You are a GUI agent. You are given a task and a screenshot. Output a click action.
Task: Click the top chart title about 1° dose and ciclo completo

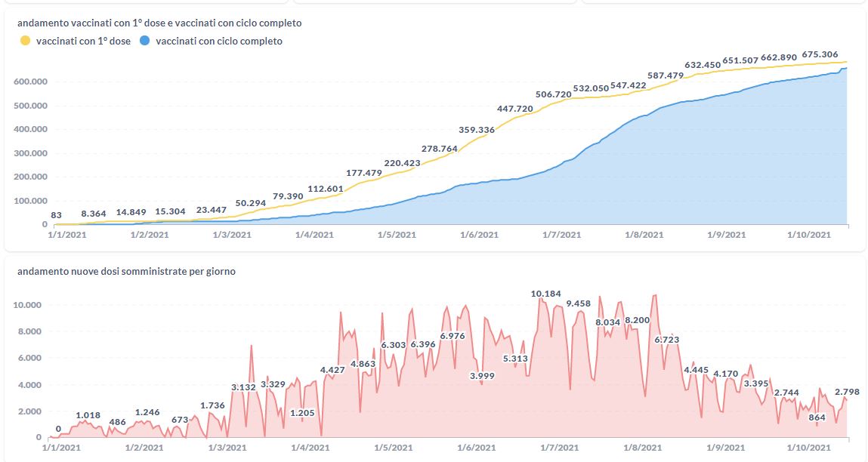(160, 23)
